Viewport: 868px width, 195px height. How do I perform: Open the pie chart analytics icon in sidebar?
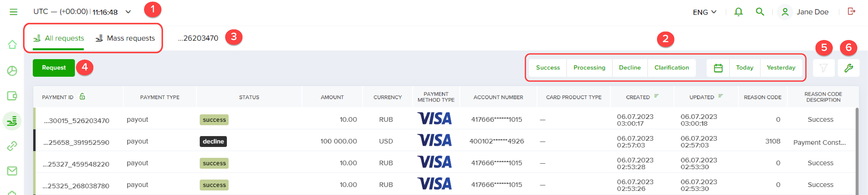click(12, 71)
